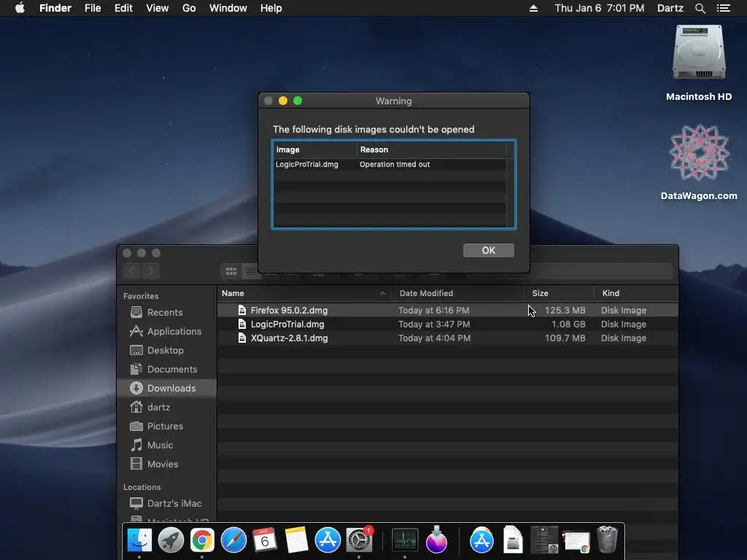Click the Reason column header in Warning
747x560 pixels.
point(431,149)
